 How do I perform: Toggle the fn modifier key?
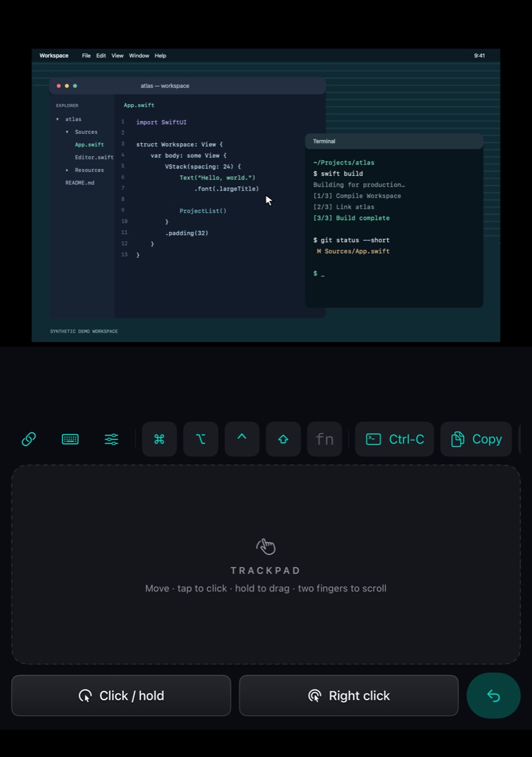325,439
